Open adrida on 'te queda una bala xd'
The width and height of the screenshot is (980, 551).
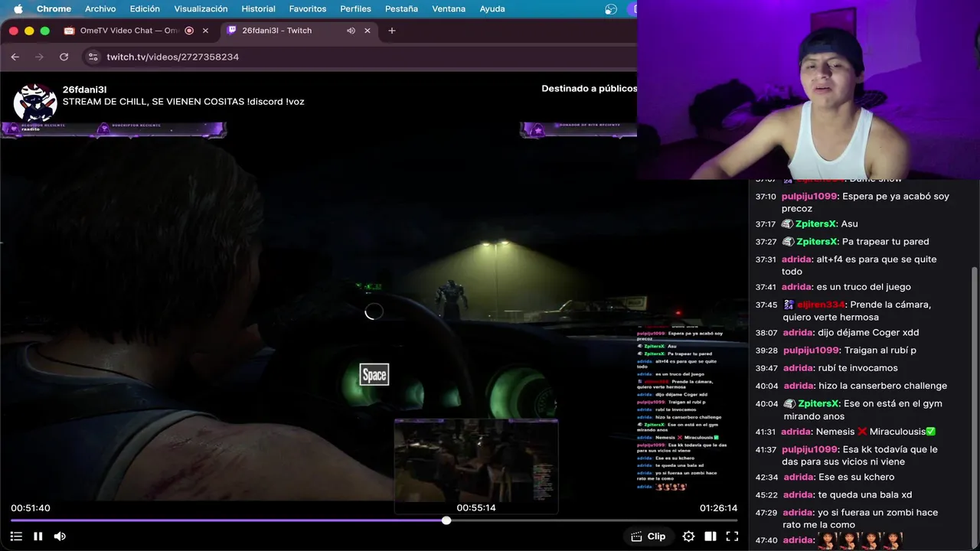tap(799, 495)
